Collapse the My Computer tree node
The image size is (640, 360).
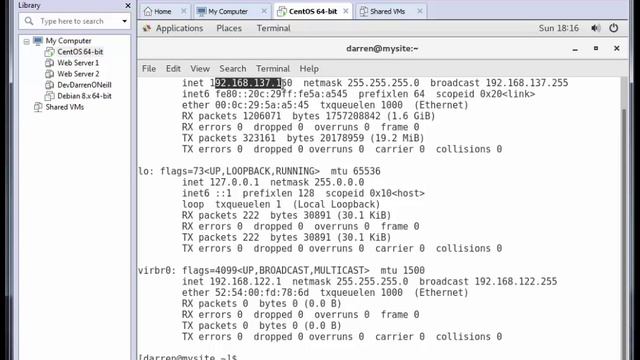tap(27, 41)
